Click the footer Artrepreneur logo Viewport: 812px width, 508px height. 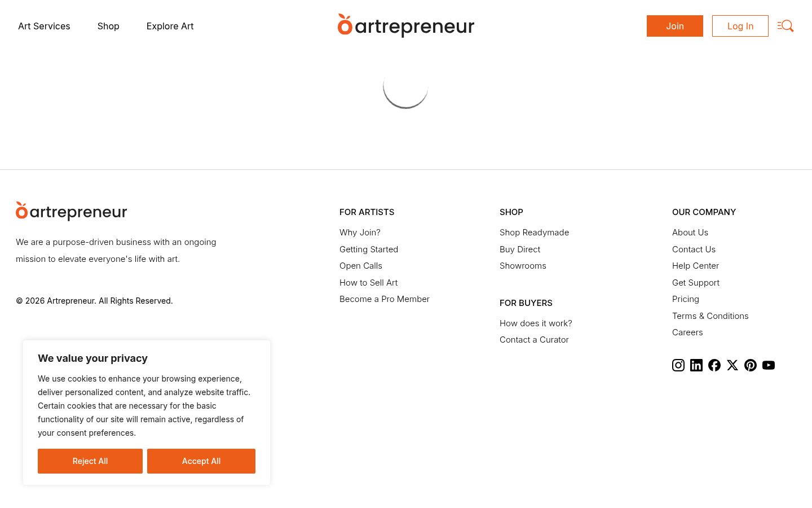point(72,211)
